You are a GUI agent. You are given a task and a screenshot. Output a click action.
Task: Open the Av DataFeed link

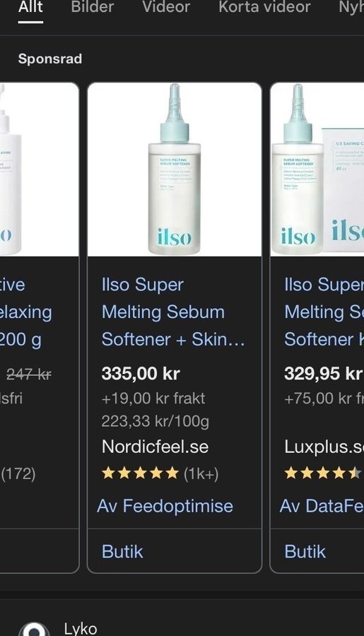(322, 506)
